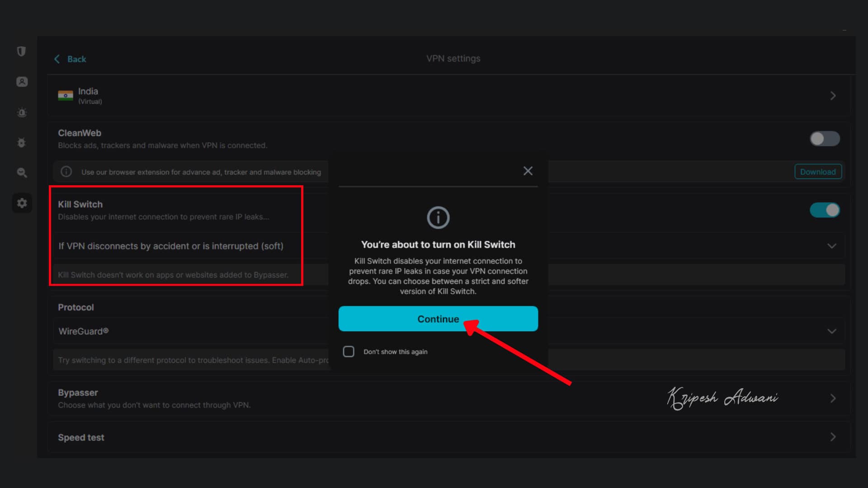Open the Antivirus bug sidebar icon
The image size is (868, 488).
22,143
